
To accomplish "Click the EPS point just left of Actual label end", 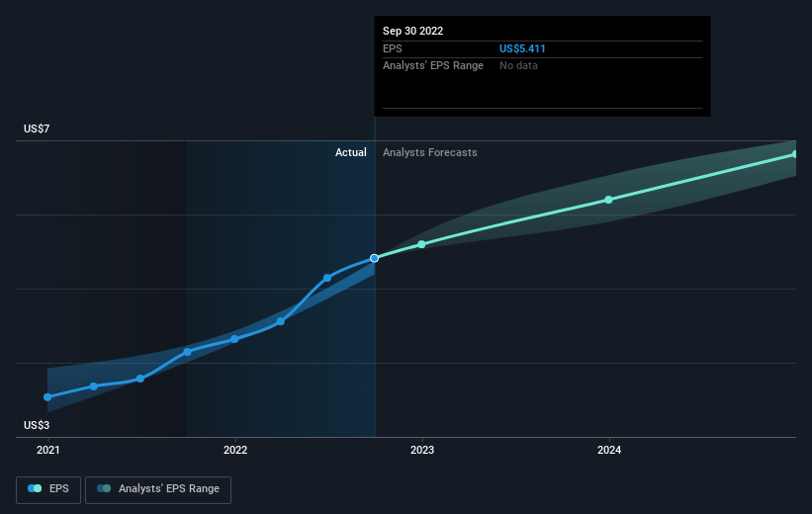I will pos(327,278).
